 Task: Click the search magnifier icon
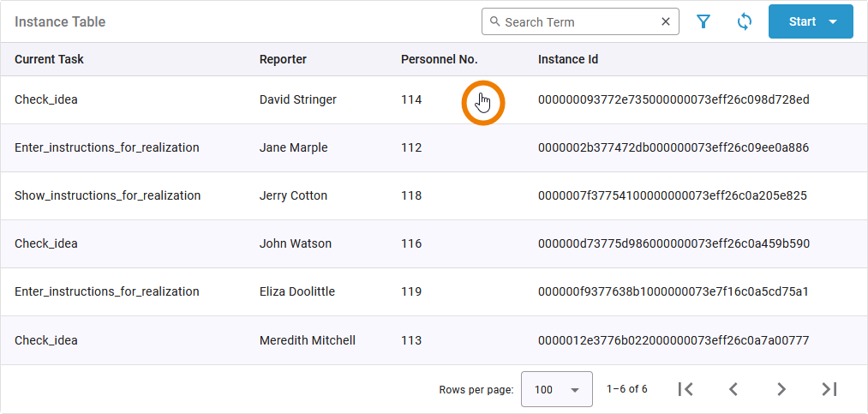(494, 21)
